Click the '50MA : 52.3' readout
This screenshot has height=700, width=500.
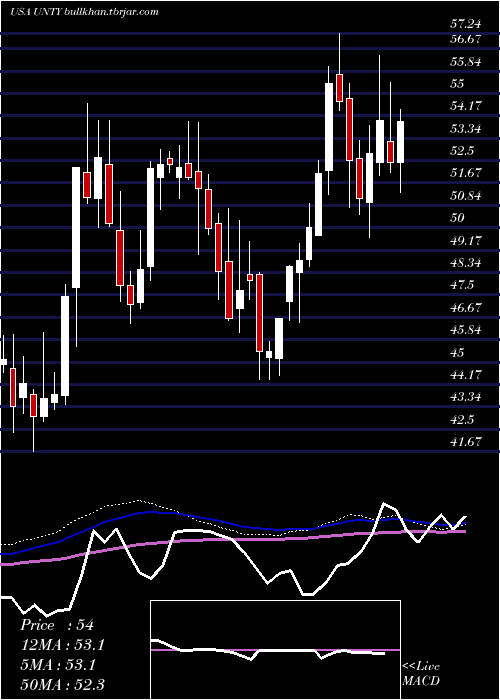coord(63,684)
